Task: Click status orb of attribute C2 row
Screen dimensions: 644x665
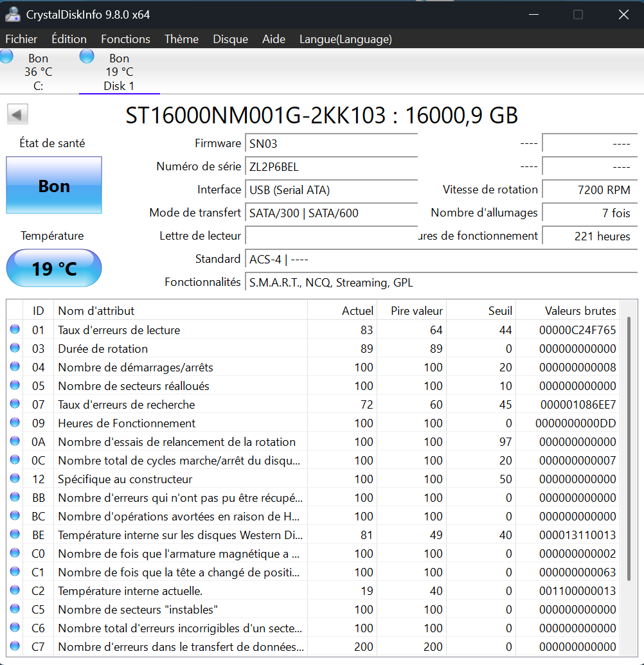Action: (x=15, y=590)
